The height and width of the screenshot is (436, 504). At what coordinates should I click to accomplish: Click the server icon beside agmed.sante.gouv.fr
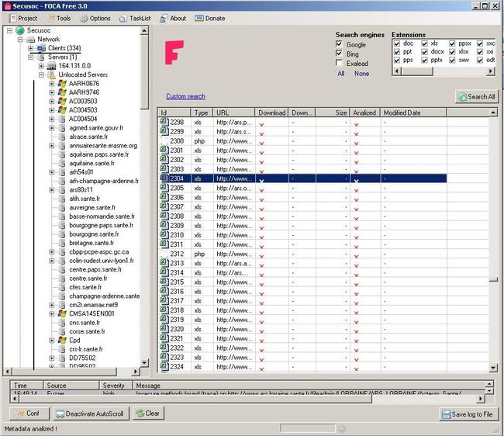tap(61, 128)
